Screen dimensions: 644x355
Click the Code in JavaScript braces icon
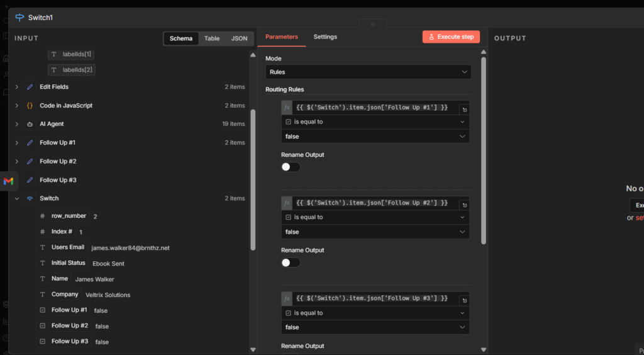[30, 106]
